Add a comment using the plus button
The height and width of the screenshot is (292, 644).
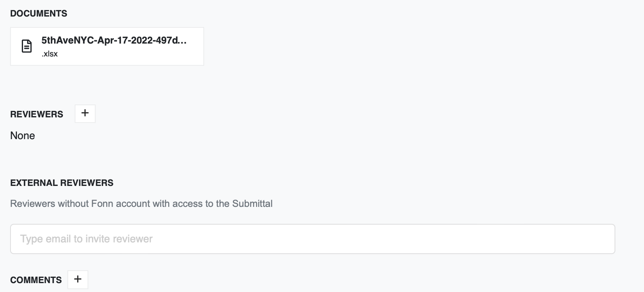(x=78, y=279)
